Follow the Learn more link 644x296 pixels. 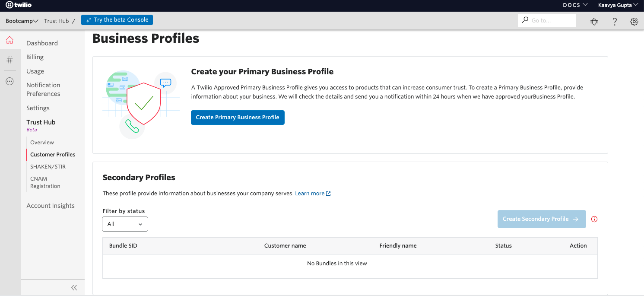(310, 194)
